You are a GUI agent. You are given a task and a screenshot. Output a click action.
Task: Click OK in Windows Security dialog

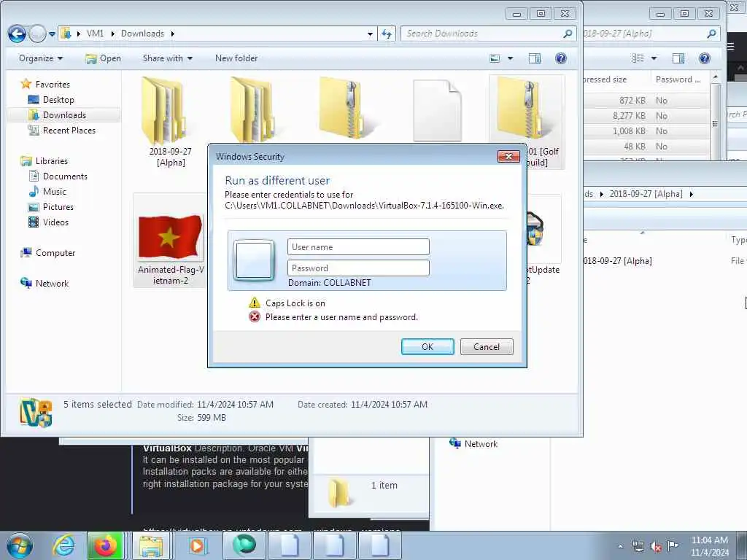427,346
